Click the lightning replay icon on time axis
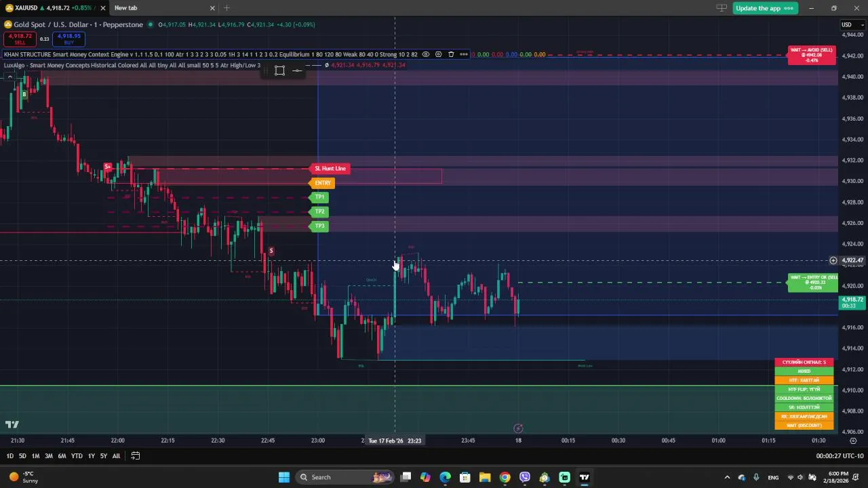868x488 pixels. tap(518, 428)
